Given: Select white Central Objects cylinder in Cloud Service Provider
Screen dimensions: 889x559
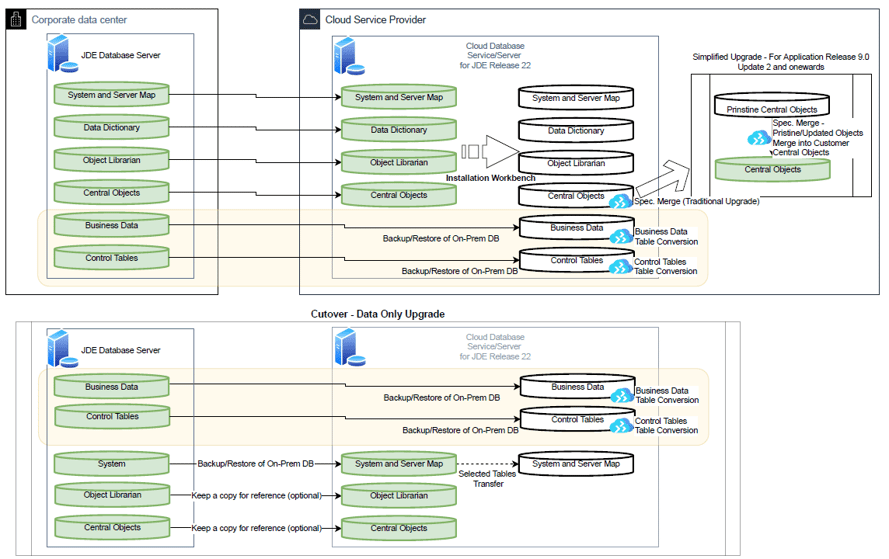Looking at the screenshot, I should coord(576,196).
